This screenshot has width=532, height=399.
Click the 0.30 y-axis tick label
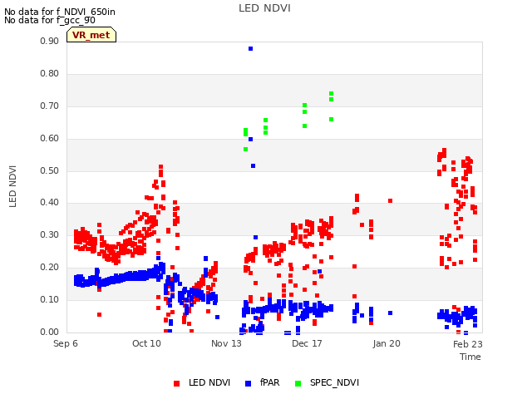[x=49, y=234]
